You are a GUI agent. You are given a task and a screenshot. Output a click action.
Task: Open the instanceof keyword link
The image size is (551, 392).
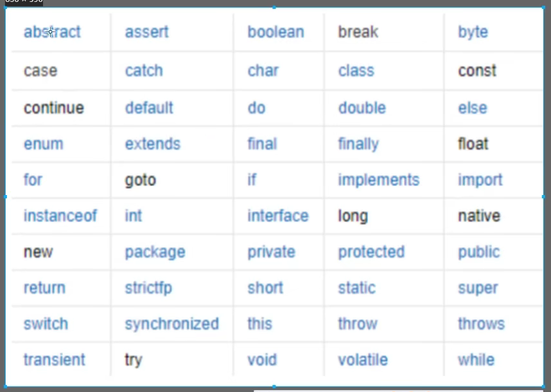pos(60,216)
